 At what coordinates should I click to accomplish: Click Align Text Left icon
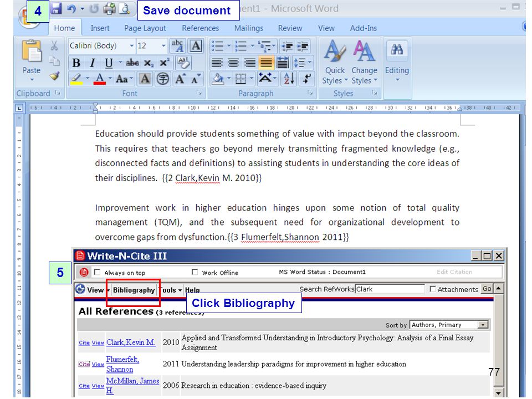point(217,63)
